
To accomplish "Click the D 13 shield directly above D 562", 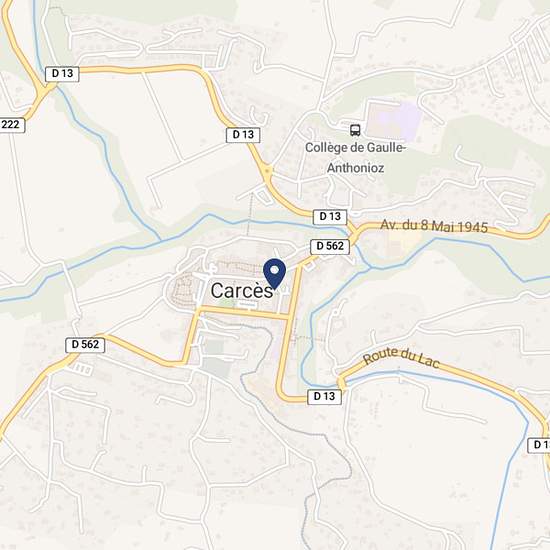I will pos(330,217).
